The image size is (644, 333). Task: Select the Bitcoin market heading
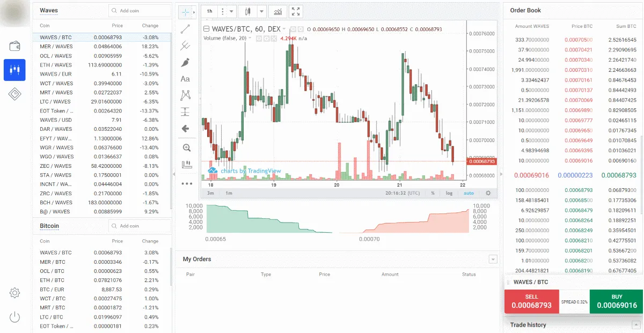tap(49, 226)
